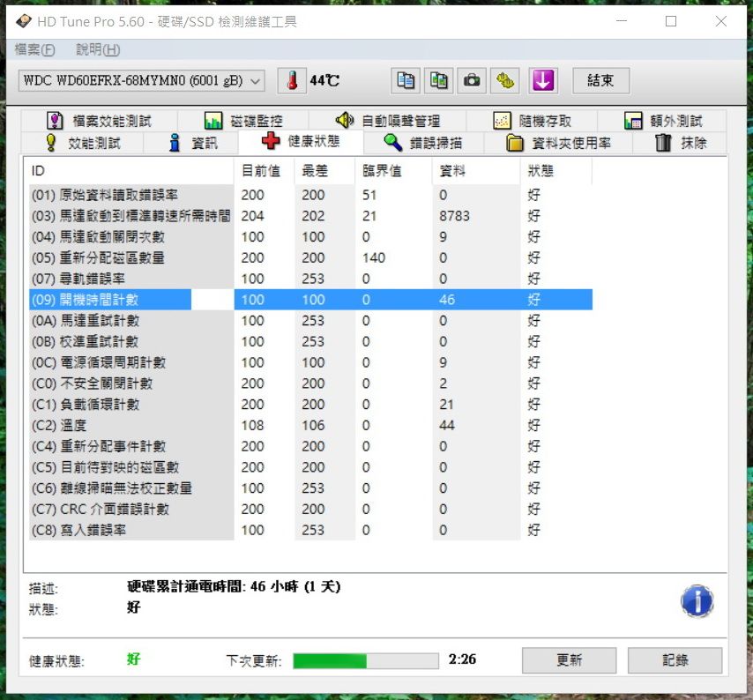Click the 資料 column header

tap(476, 171)
